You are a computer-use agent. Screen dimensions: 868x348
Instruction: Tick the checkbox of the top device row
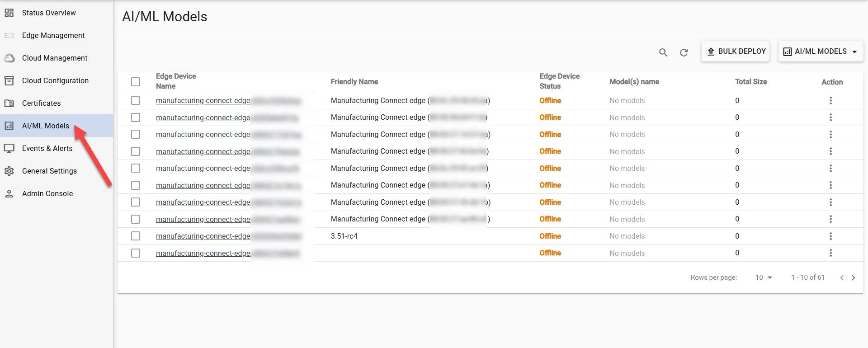(x=136, y=100)
